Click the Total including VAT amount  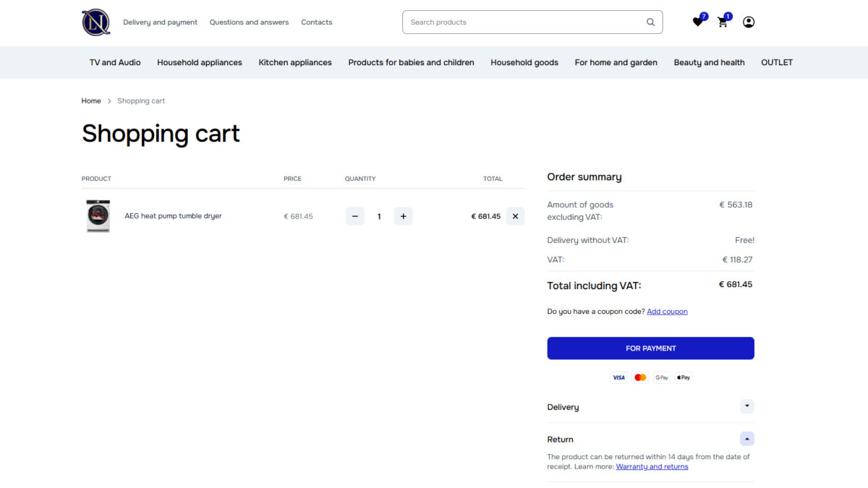coord(736,285)
